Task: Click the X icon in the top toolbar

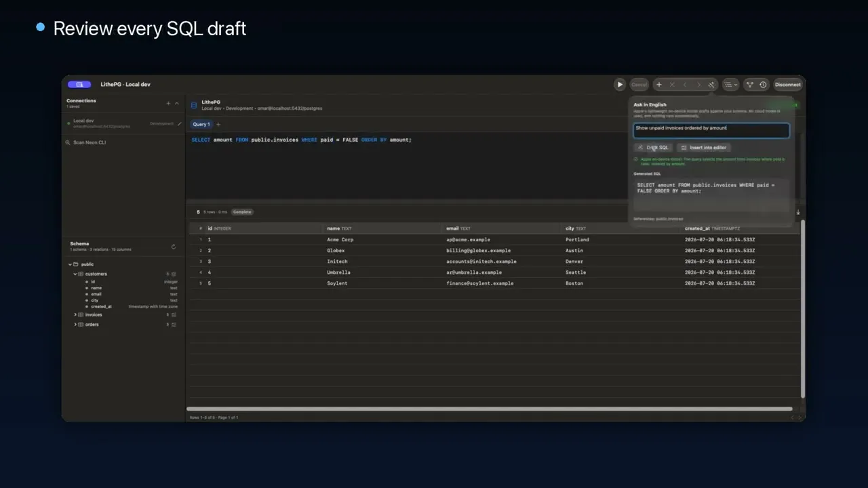Action: pos(672,85)
